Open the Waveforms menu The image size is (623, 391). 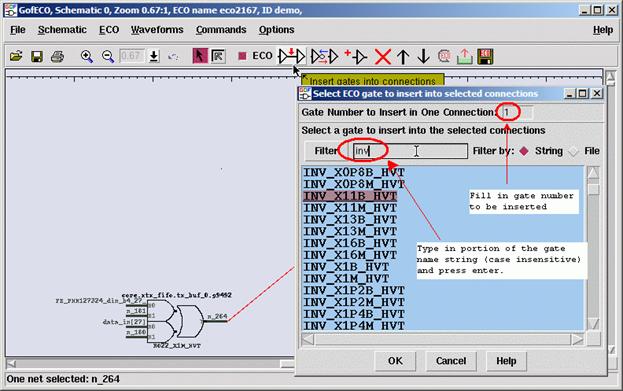(157, 30)
